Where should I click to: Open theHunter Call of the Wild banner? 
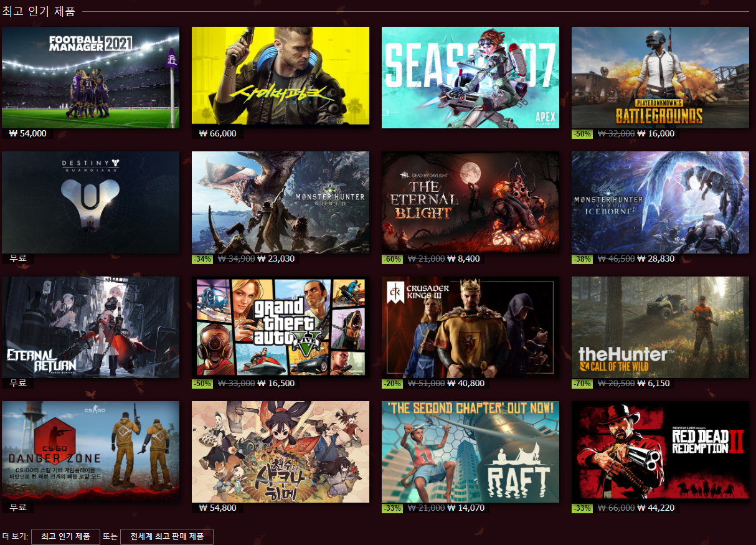point(660,327)
